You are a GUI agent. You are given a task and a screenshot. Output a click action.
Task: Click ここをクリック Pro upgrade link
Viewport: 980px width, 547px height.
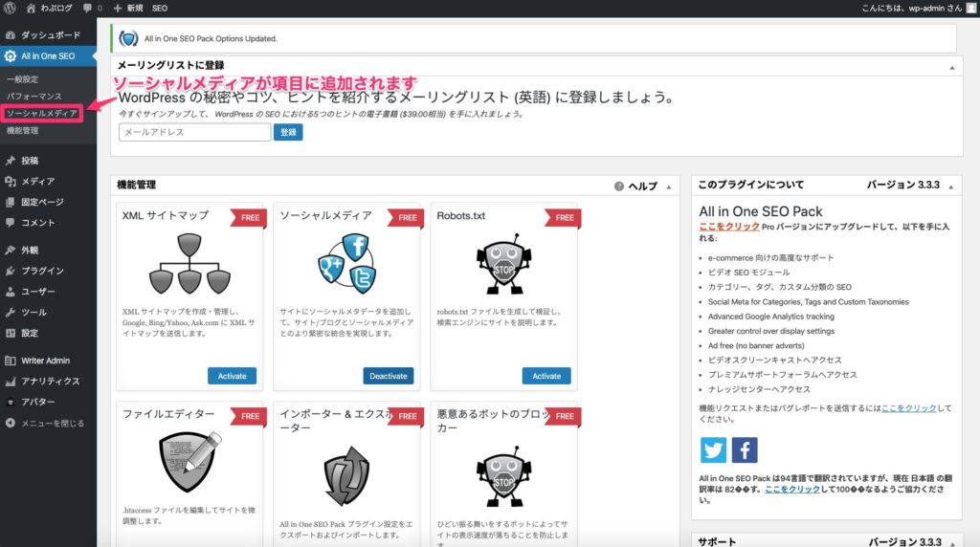coord(728,227)
